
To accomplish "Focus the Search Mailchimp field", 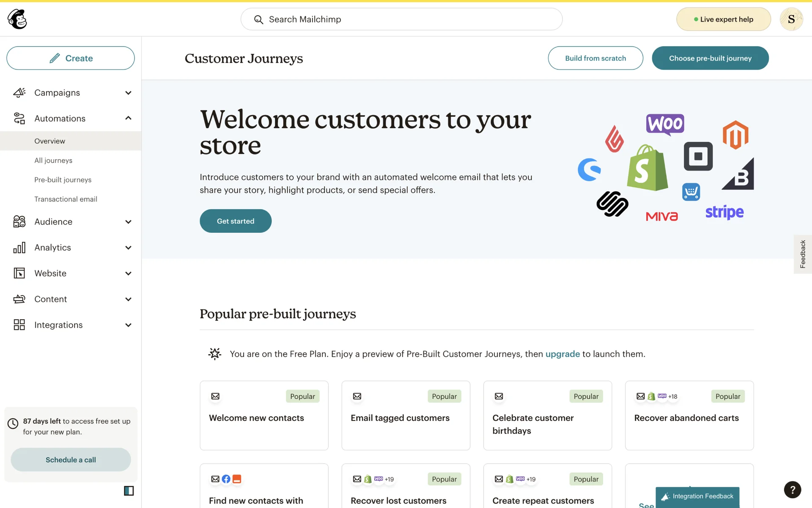I will [401, 19].
